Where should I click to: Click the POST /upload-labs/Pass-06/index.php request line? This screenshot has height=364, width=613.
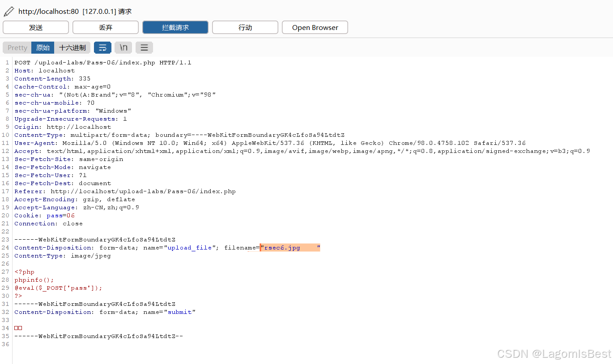[x=103, y=63]
